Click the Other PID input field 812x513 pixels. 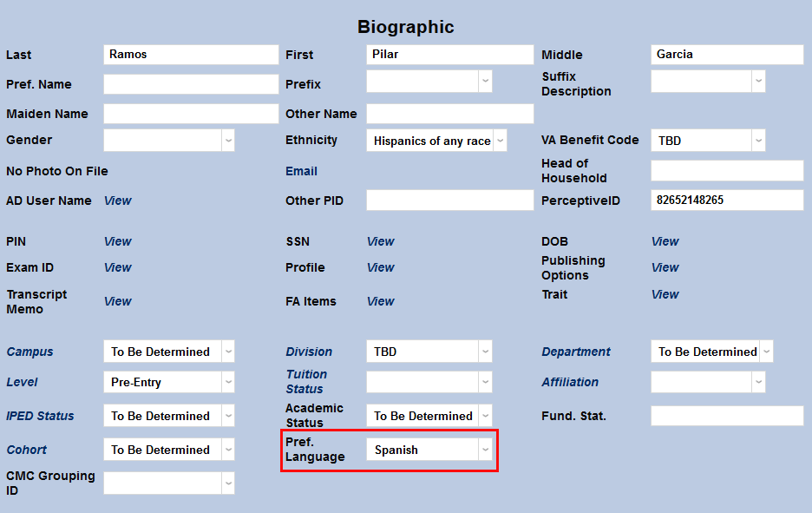449,201
